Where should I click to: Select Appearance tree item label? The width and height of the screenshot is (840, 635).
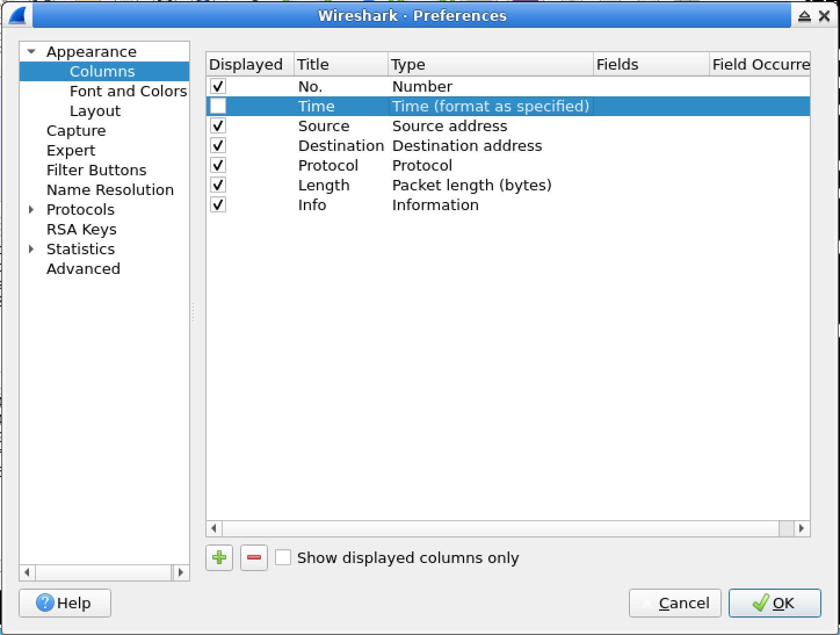coord(91,52)
